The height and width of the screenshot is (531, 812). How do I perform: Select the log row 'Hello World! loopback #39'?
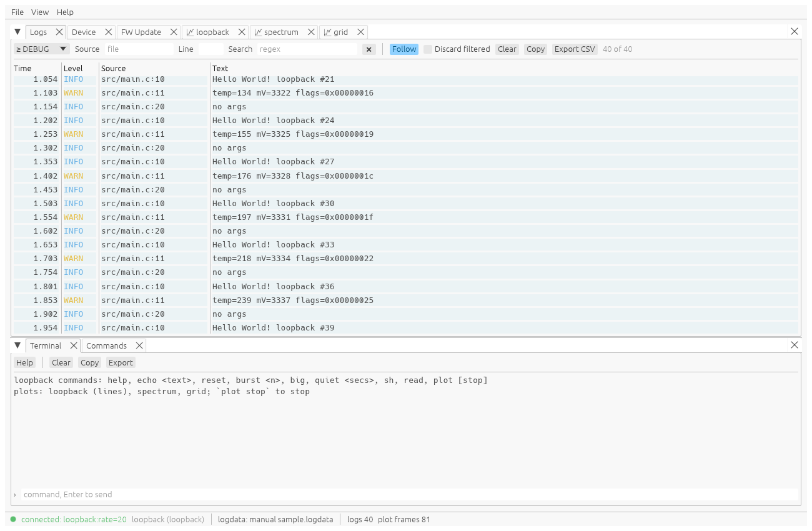[406, 328]
